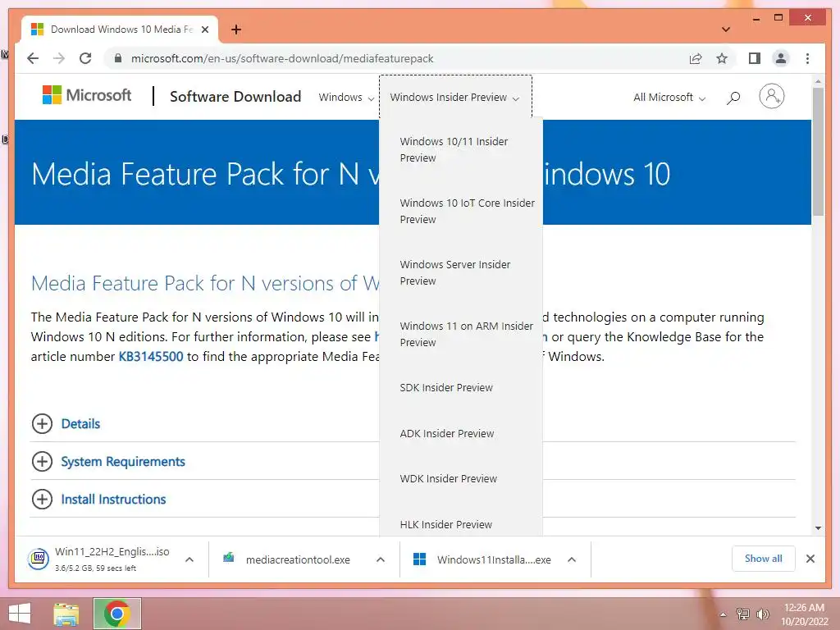Viewport: 840px width, 630px height.
Task: Click the scrollbar down arrow
Action: [818, 528]
